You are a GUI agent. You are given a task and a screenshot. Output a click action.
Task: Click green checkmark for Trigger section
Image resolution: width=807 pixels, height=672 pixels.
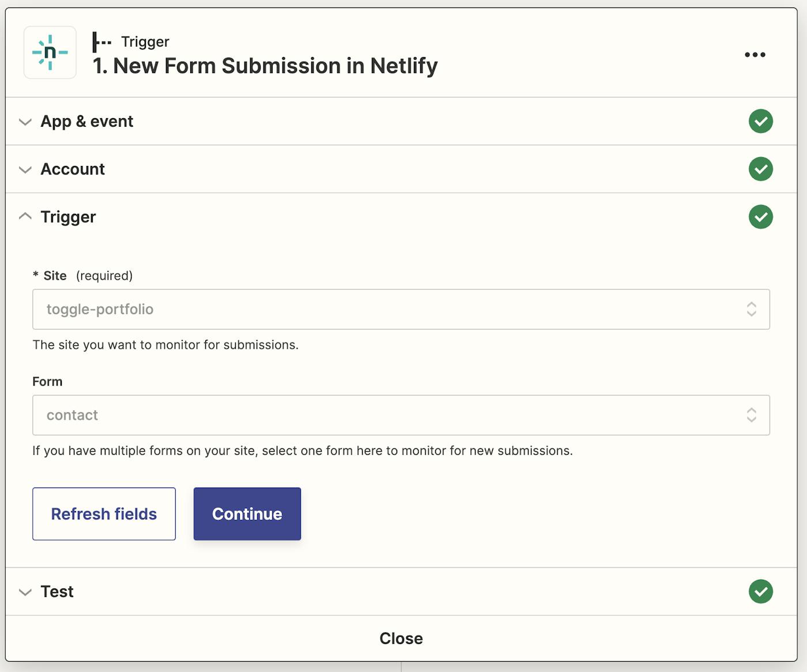click(760, 217)
